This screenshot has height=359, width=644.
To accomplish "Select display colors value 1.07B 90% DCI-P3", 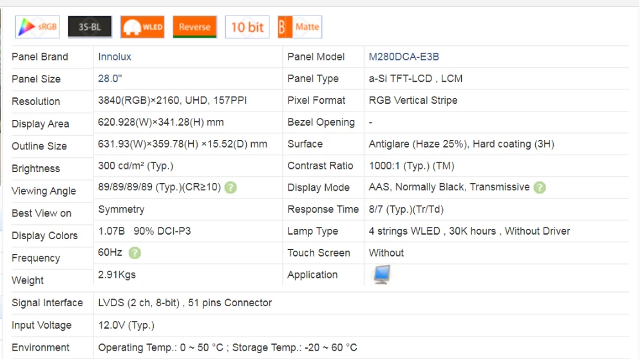I will click(144, 231).
